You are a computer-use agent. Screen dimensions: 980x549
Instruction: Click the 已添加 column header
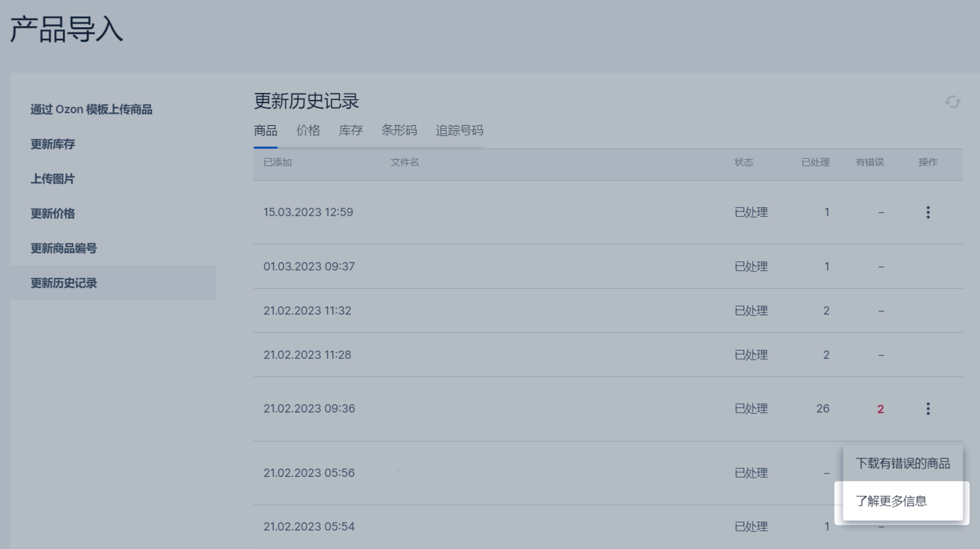pyautogui.click(x=278, y=163)
